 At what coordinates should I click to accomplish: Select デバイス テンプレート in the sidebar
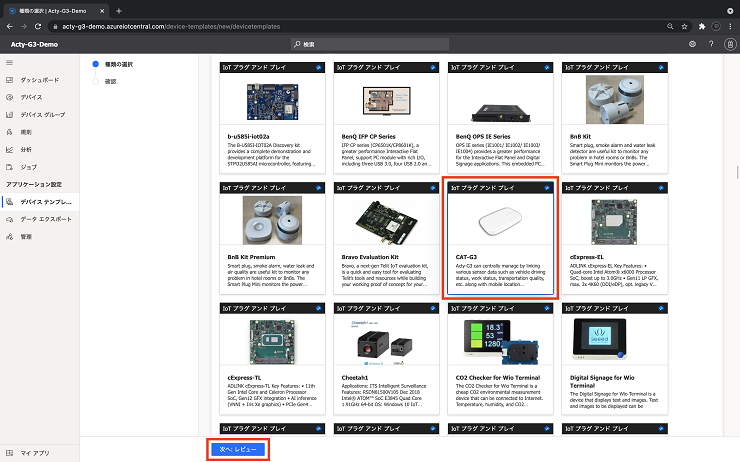(40, 202)
